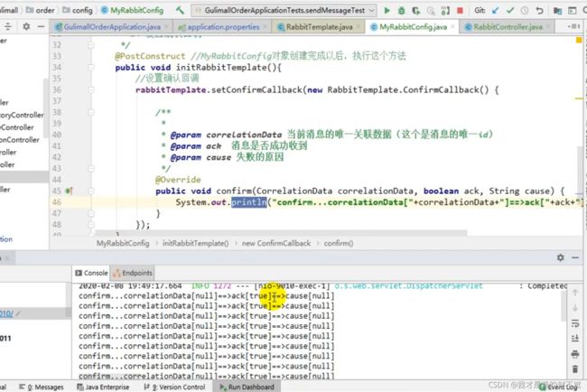Switch to the Console tab
587x392 pixels.
point(92,274)
